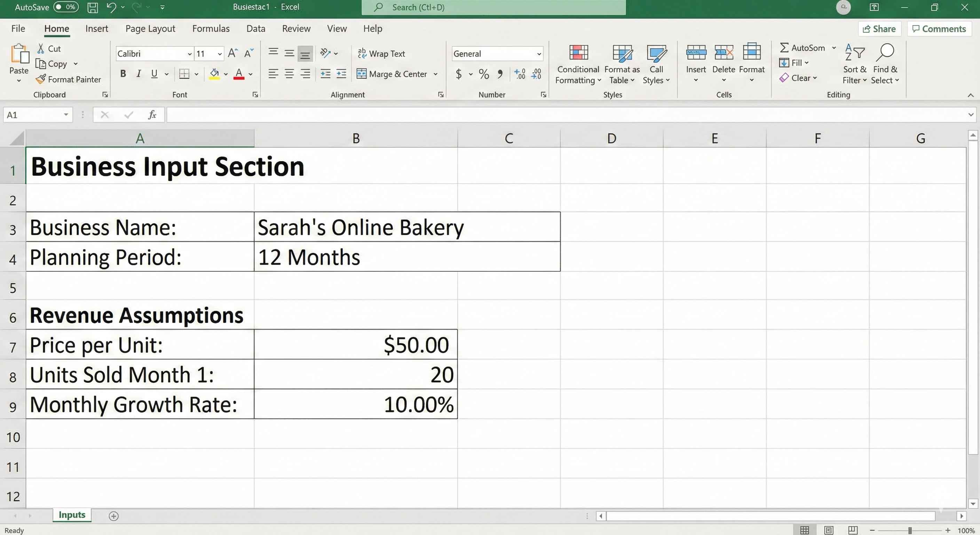This screenshot has width=980, height=535.
Task: Expand the General number format dropdown
Action: pos(539,54)
